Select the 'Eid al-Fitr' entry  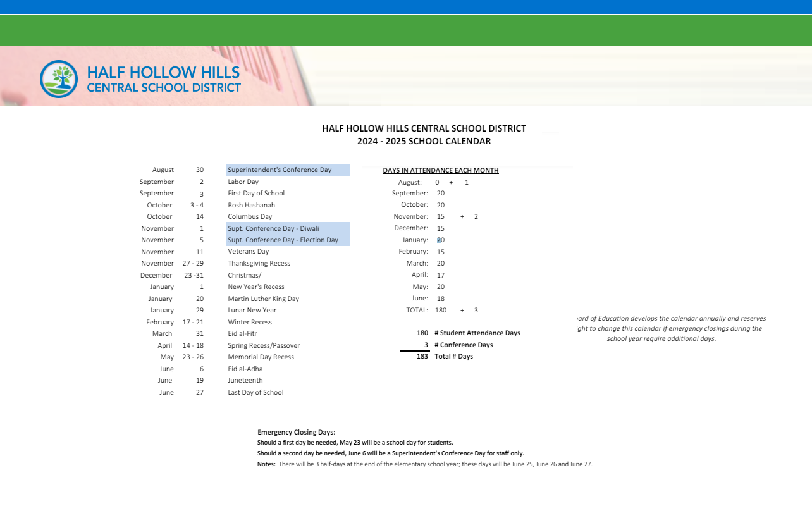[243, 334]
